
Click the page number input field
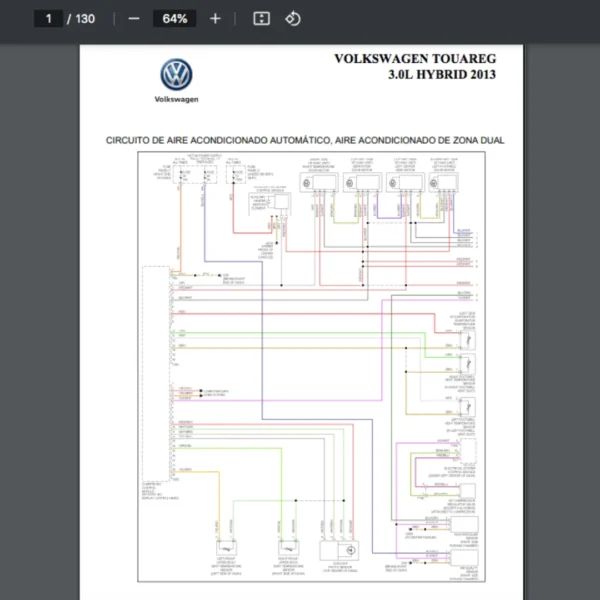tap(49, 19)
